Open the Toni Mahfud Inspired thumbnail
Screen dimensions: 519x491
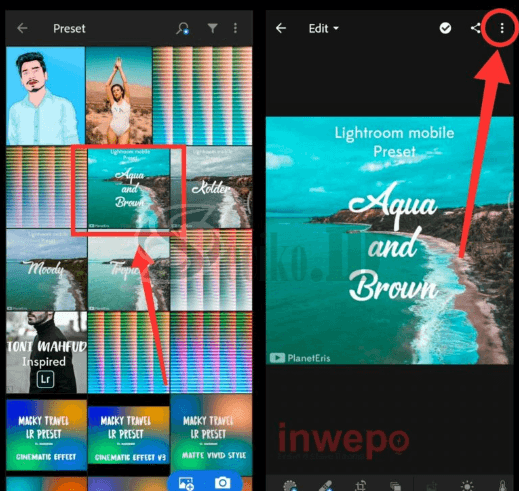[x=46, y=353]
